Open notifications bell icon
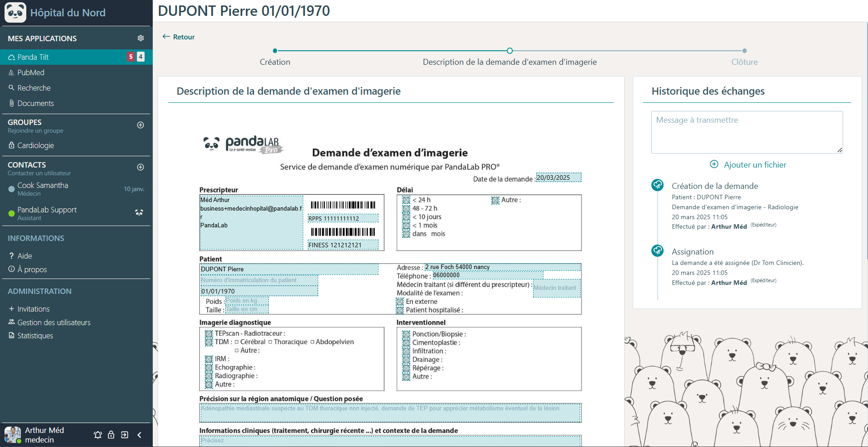868x447 pixels. coord(98,435)
